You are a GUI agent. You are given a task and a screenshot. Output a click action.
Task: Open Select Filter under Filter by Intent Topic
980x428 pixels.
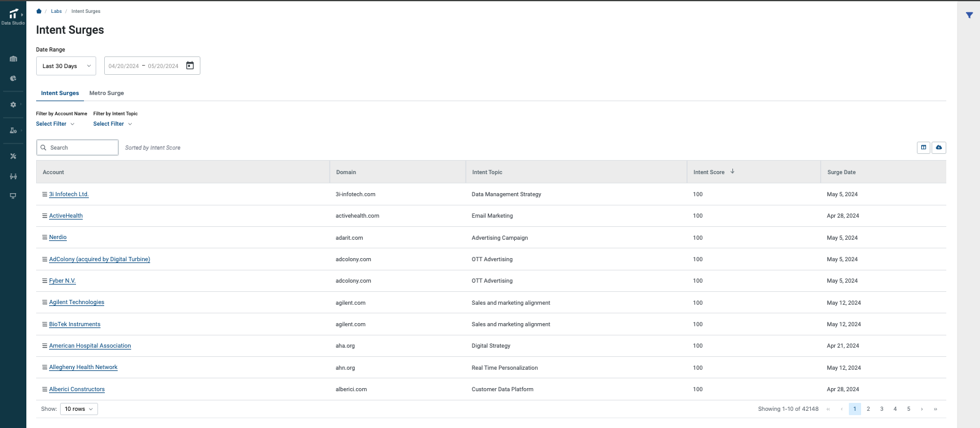click(x=113, y=124)
